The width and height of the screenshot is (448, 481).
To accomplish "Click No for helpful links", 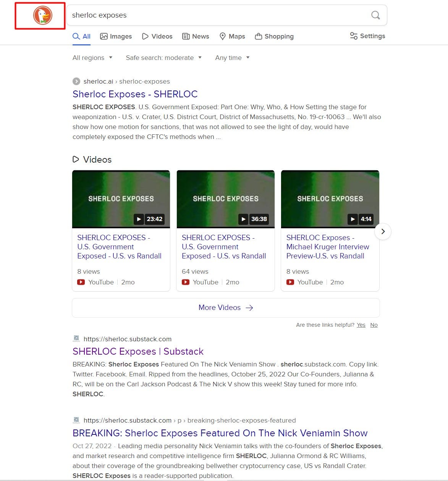I will 374,325.
